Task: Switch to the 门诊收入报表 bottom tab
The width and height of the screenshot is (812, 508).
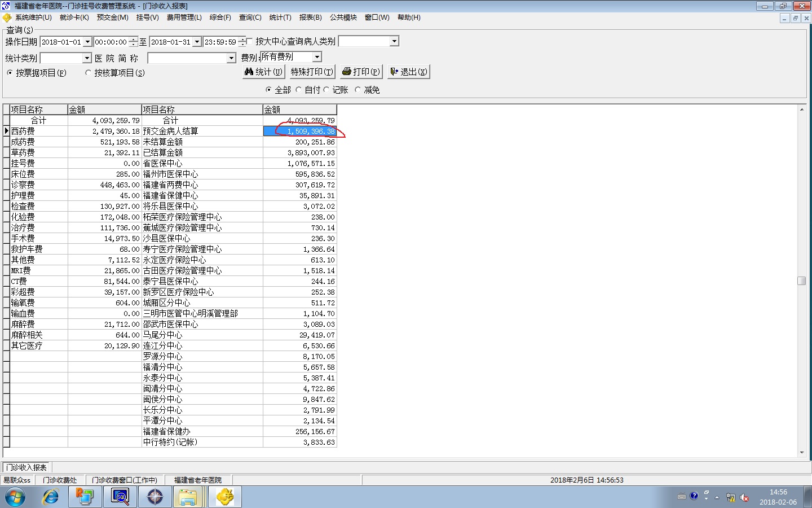Action: click(x=27, y=467)
